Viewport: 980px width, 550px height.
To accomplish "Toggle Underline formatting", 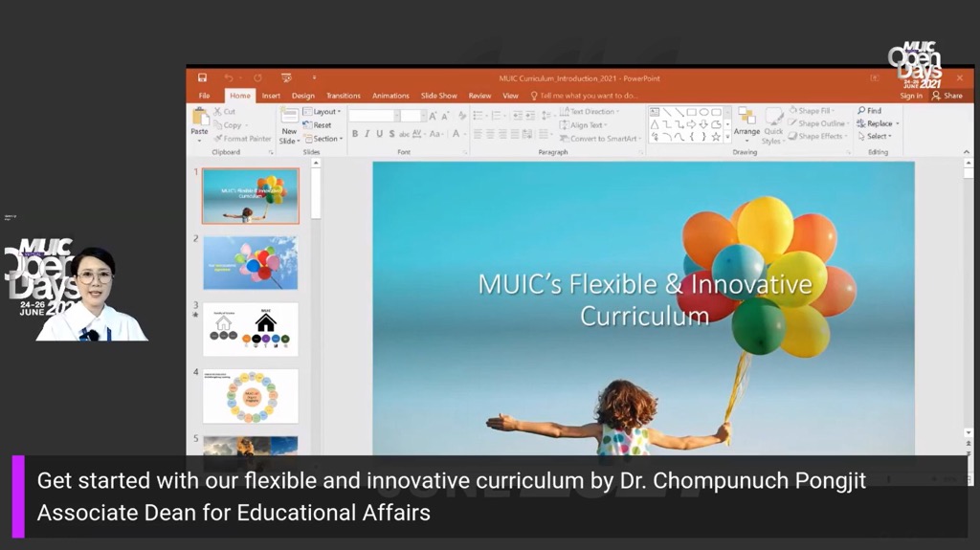I will (378, 134).
